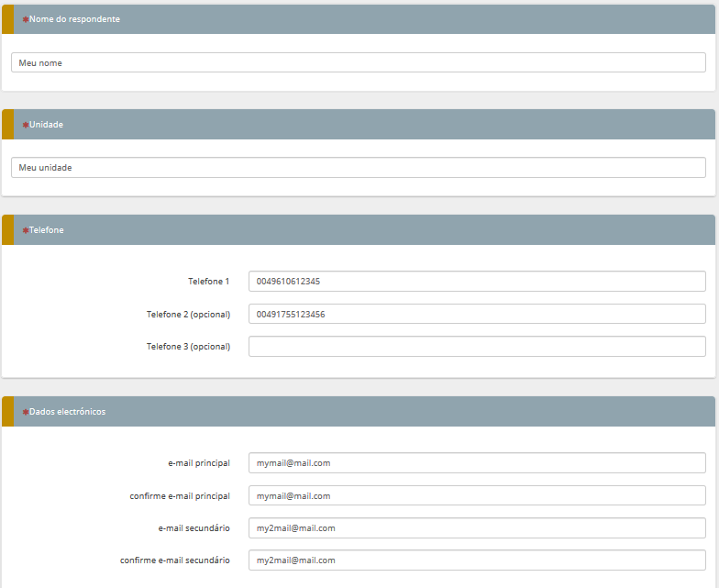This screenshot has height=588, width=719.
Task: Click the 'e-mail secundário' label text
Action: [194, 528]
